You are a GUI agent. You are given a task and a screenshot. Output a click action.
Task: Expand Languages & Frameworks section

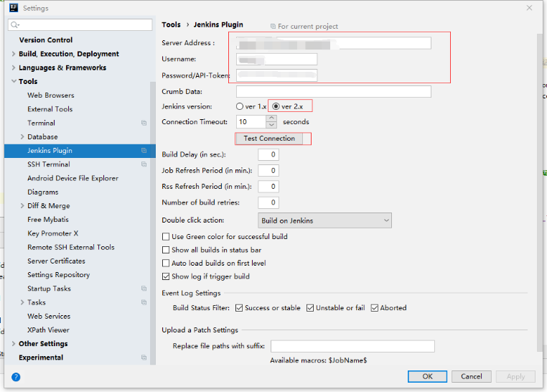tap(14, 67)
